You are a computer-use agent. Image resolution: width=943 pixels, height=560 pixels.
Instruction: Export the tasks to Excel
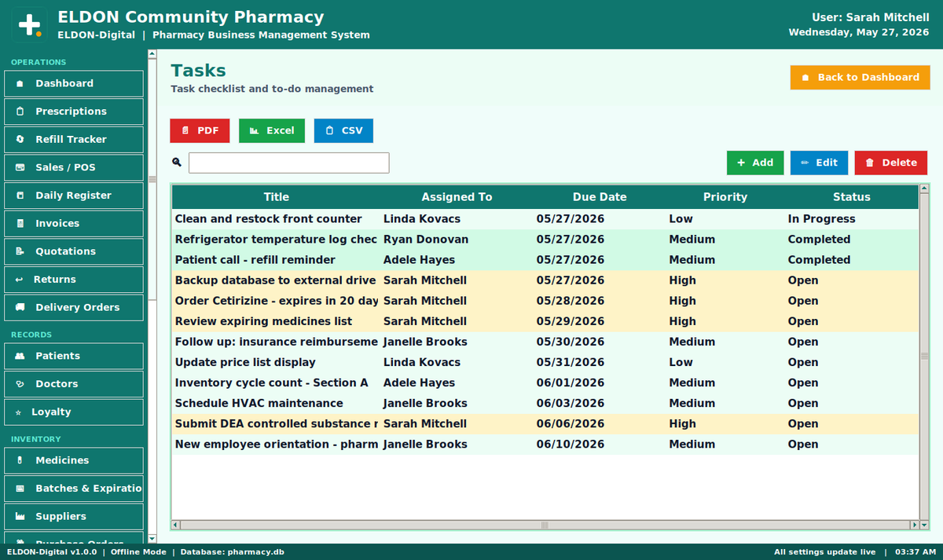(x=272, y=130)
